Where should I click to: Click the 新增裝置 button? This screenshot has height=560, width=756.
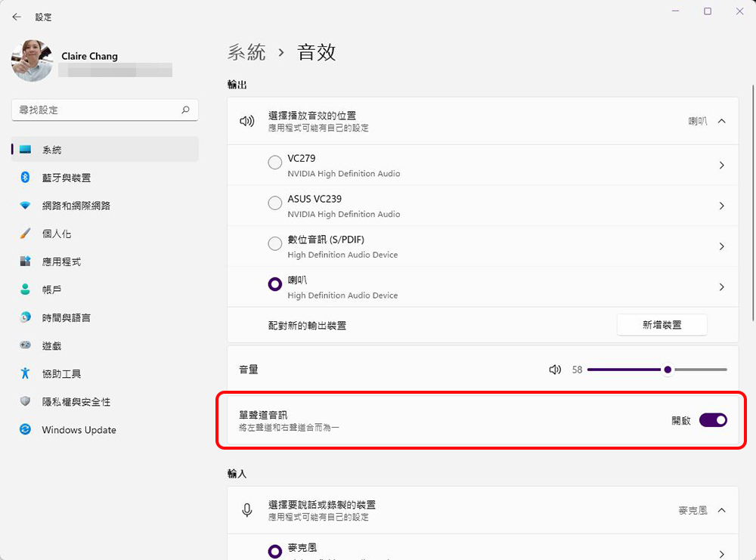661,325
